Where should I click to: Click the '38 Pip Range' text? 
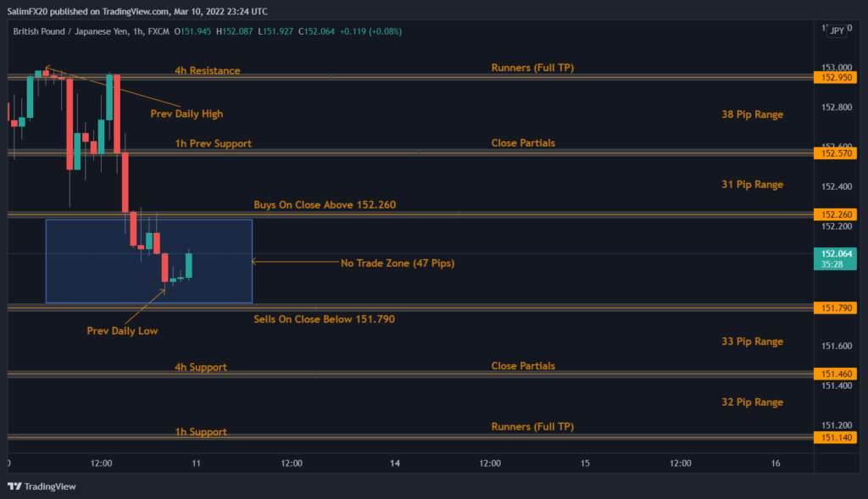point(752,114)
